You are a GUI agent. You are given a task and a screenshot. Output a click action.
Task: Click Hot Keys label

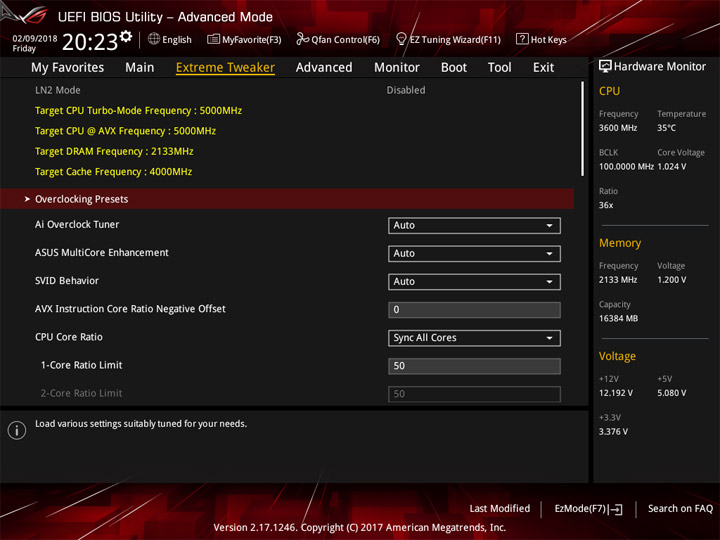tap(548, 39)
